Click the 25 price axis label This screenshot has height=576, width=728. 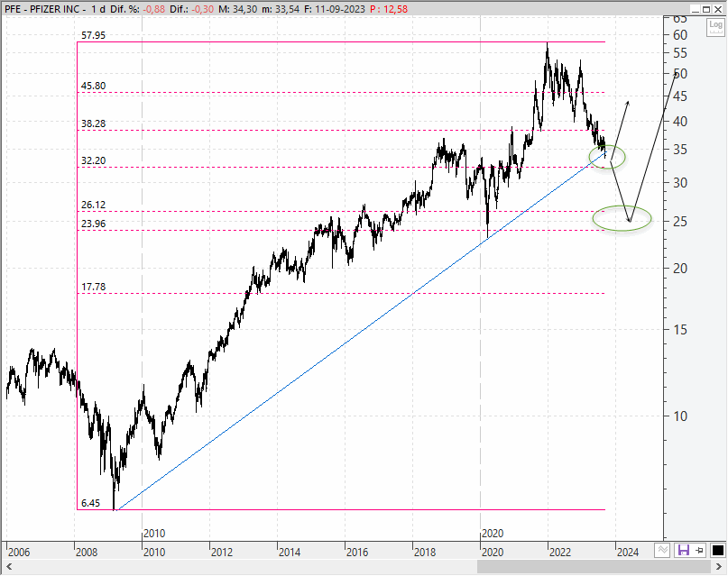[x=680, y=222]
